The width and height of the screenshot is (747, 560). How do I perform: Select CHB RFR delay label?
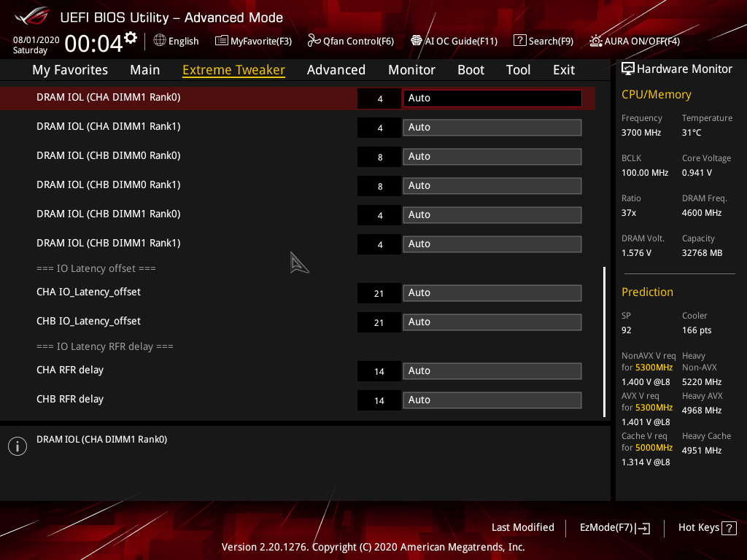pyautogui.click(x=70, y=399)
